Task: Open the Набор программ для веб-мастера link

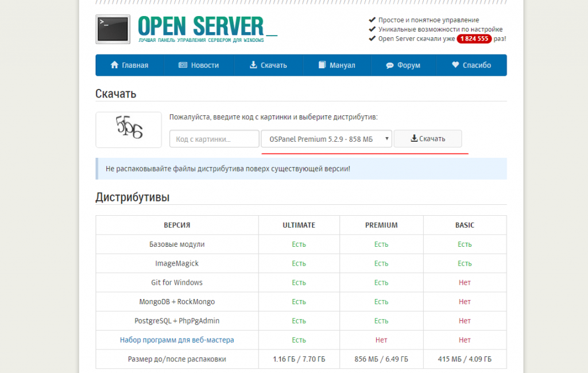Action: [177, 340]
